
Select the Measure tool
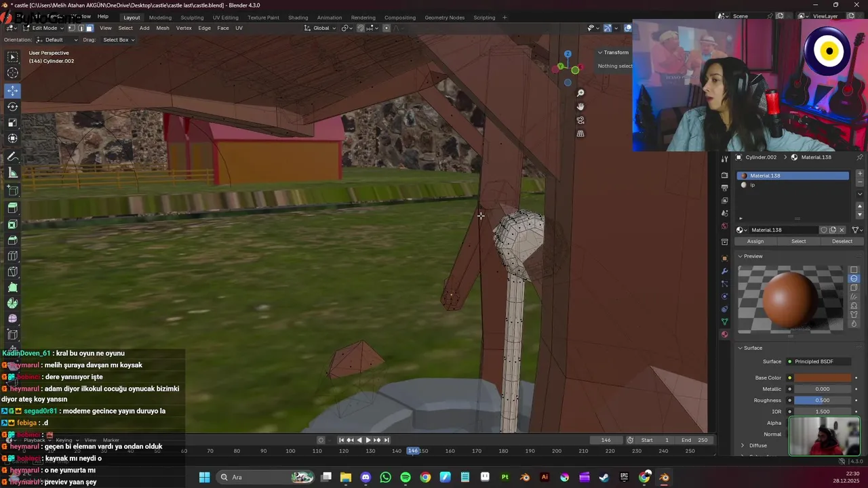[x=13, y=173]
